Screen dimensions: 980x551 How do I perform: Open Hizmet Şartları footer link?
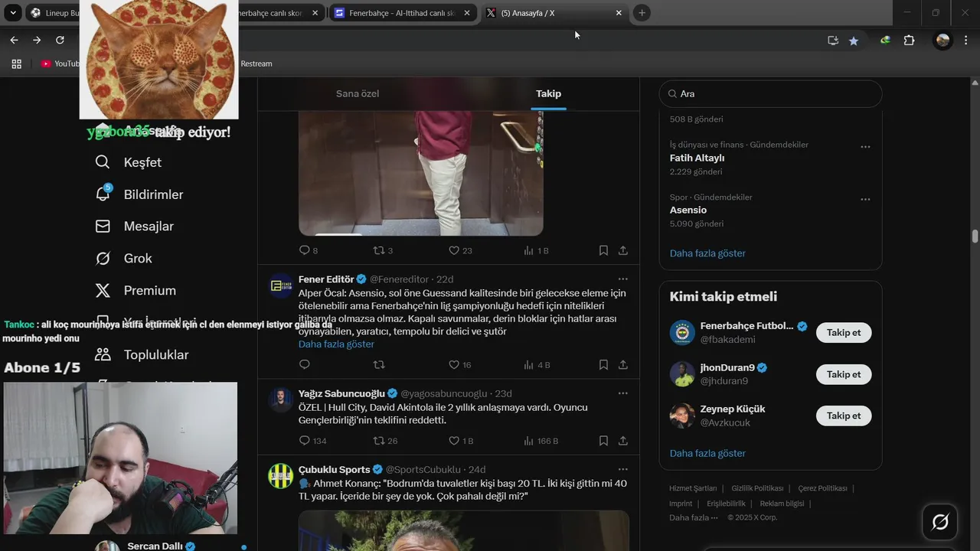click(693, 488)
